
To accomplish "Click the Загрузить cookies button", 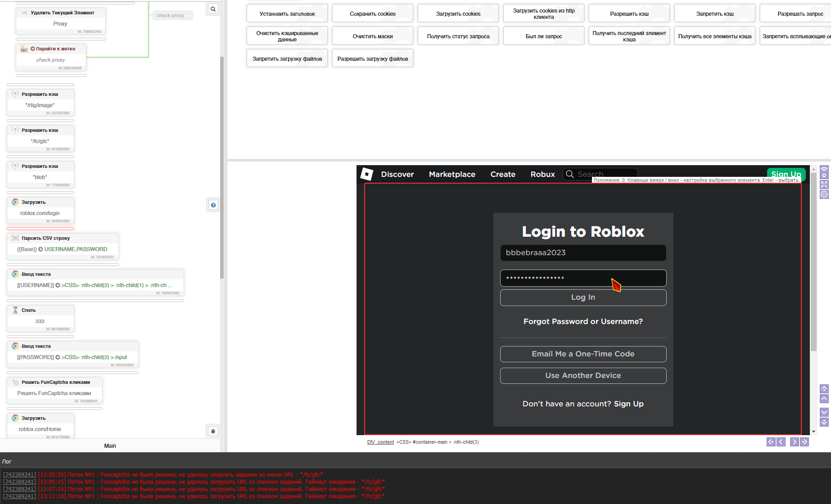I will [x=458, y=13].
